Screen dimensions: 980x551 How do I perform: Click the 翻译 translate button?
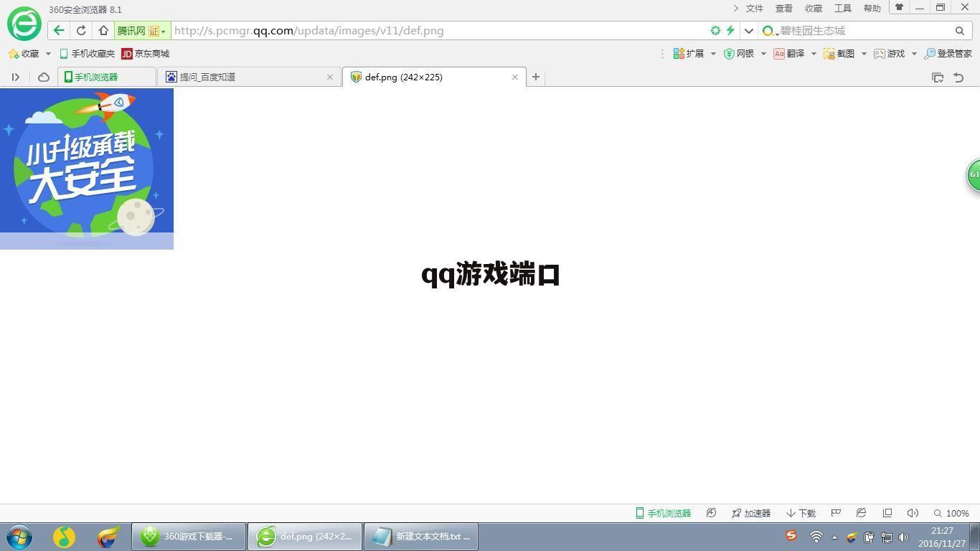point(789,54)
